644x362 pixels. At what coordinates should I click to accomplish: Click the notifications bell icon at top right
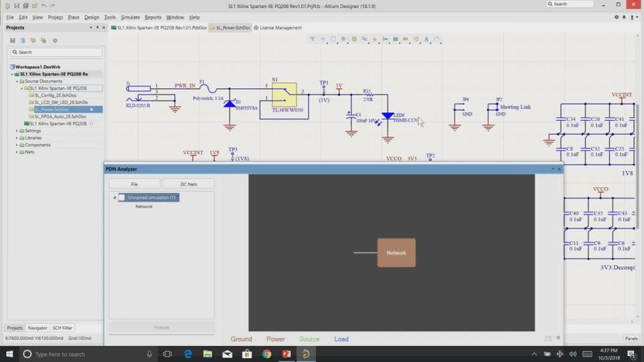624,17
